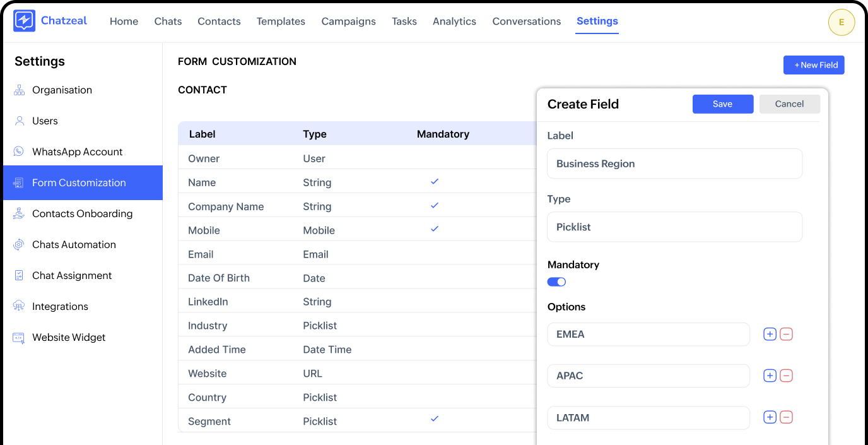
Task: Open the Type dropdown showing Picklist
Action: click(x=674, y=227)
